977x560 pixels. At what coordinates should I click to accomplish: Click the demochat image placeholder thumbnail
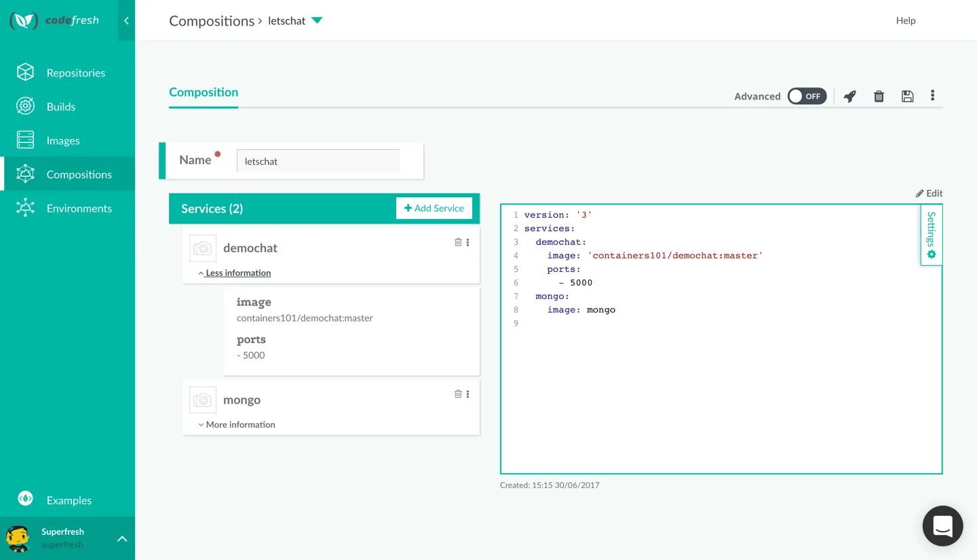point(203,248)
